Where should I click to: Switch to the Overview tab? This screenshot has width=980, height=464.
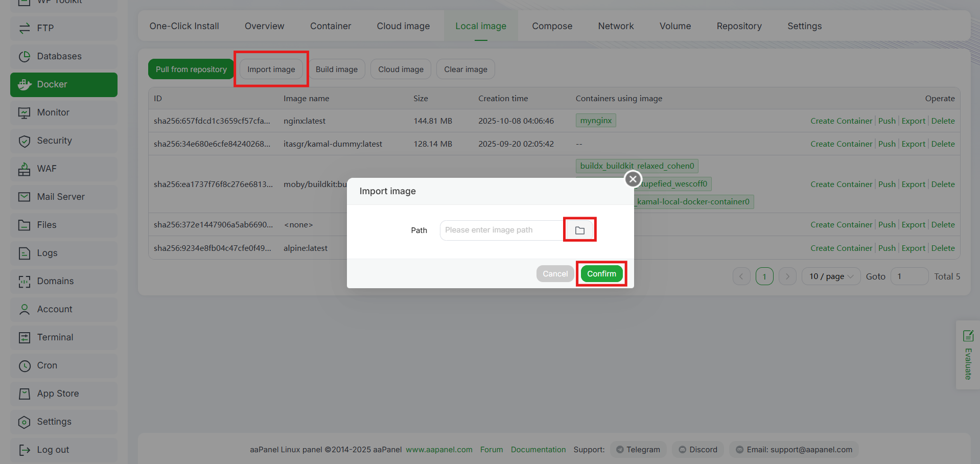tap(264, 26)
